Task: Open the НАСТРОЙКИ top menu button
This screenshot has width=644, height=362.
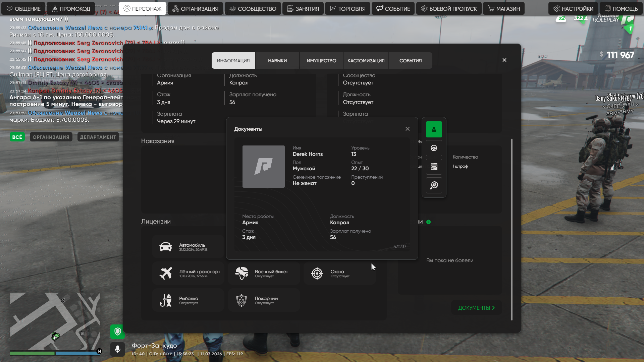Action: pos(573,9)
